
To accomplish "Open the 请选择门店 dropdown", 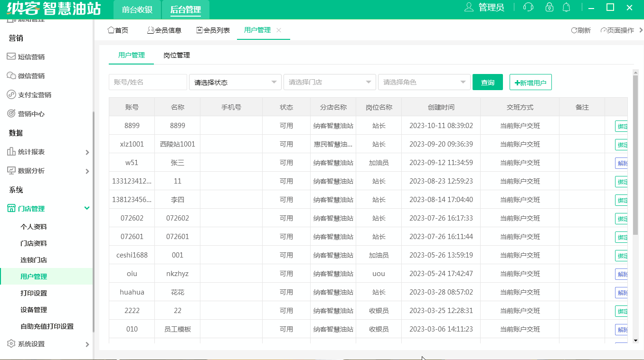I will [x=330, y=82].
